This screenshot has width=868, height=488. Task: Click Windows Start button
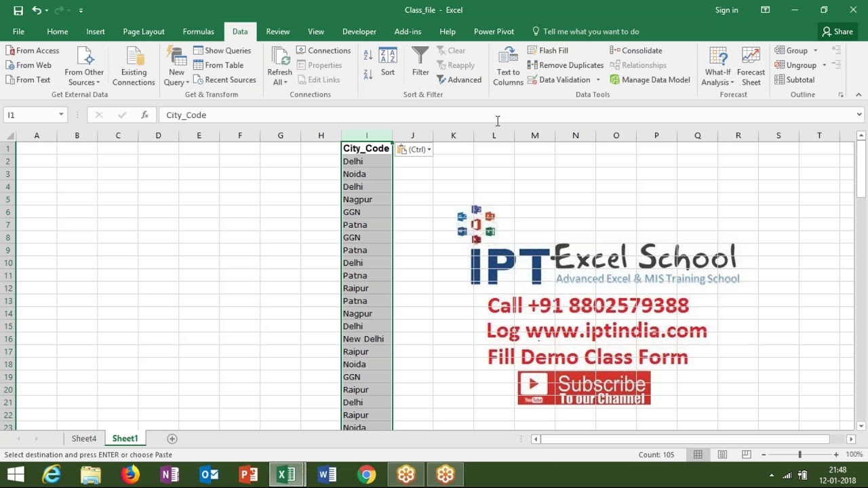(15, 474)
